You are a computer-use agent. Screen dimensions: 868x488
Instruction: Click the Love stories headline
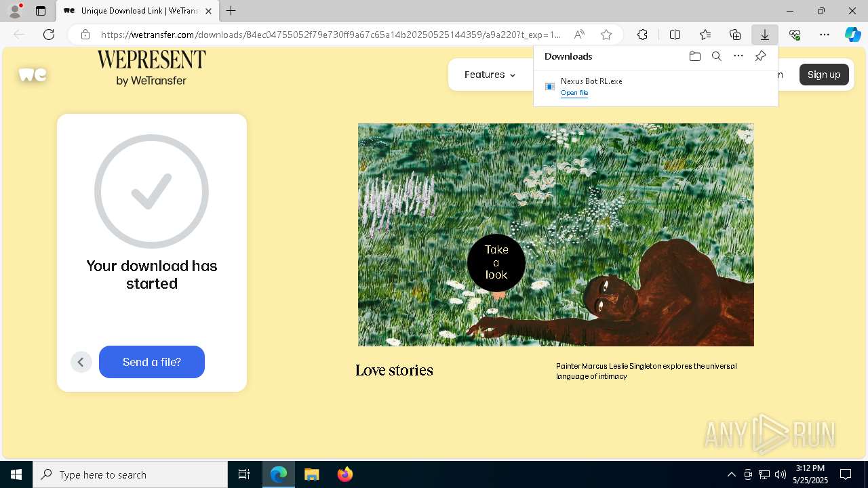click(x=394, y=370)
